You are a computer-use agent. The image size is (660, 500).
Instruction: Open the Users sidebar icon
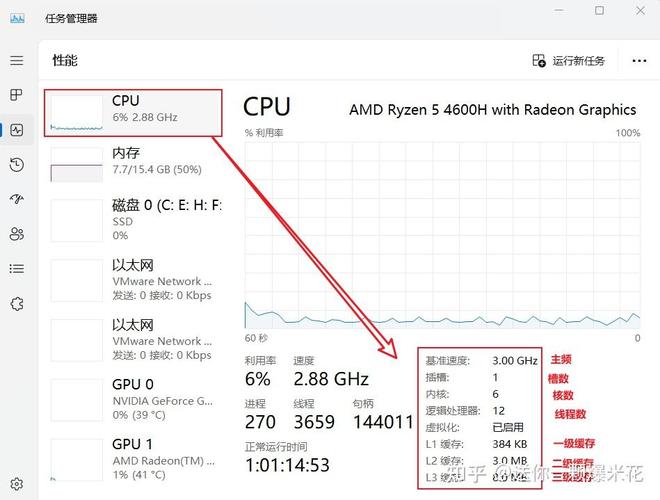click(x=16, y=234)
